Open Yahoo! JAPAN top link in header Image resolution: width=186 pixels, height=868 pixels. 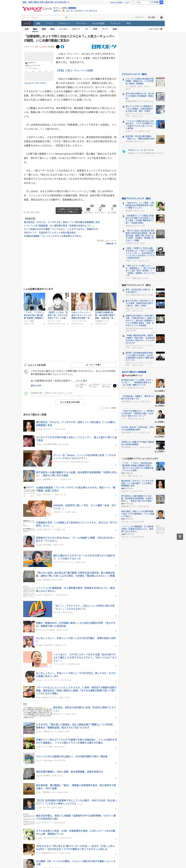coord(116,2)
